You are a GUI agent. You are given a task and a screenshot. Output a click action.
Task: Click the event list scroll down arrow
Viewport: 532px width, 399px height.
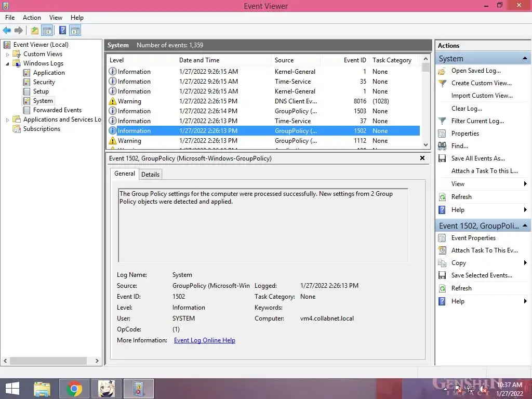426,145
